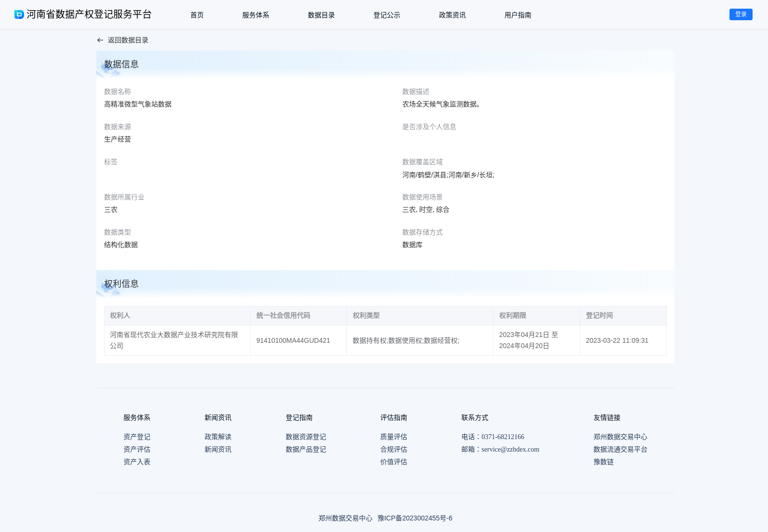Open the 豫数链 link
The image size is (768, 532).
click(604, 462)
